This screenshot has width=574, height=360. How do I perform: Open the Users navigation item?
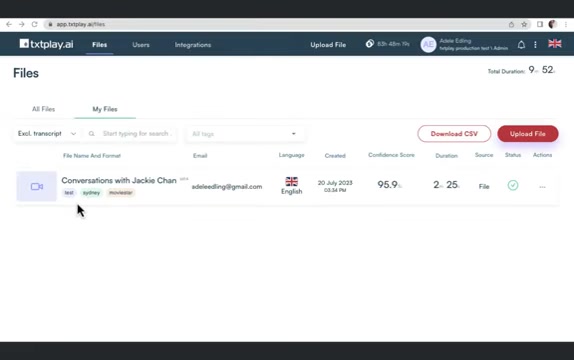coord(141,45)
